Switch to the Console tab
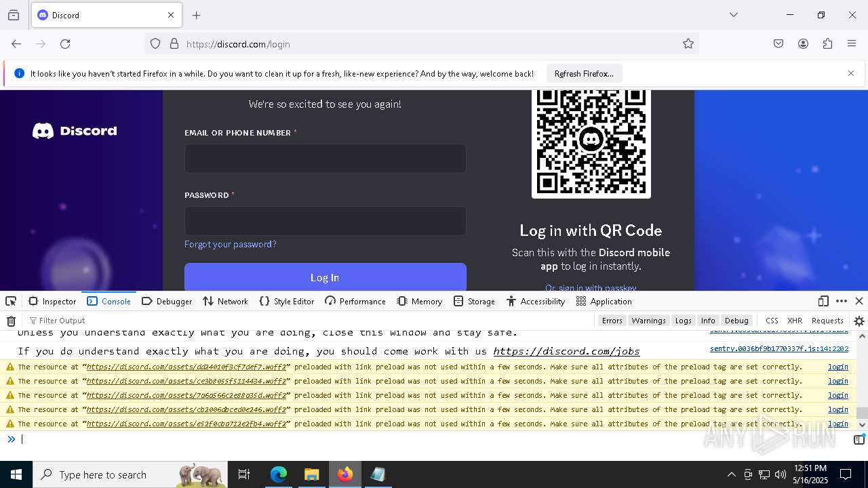Screen dimensions: 868x488 click(x=109, y=302)
